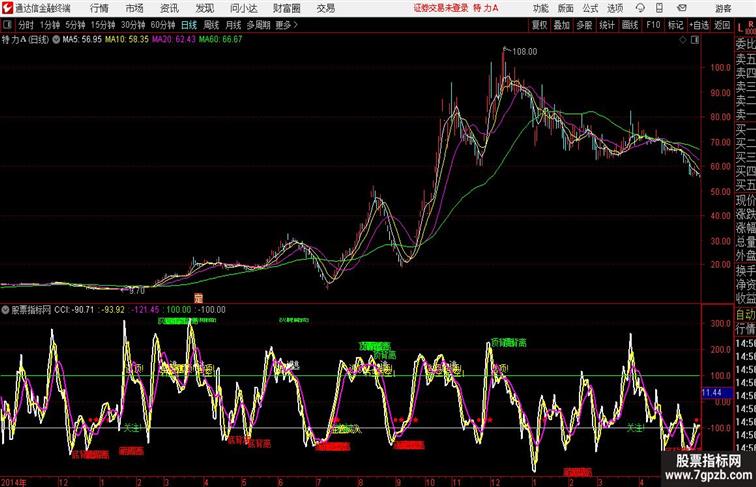Click the MA60: 66.67 value
756x487 pixels.
pyautogui.click(x=221, y=40)
